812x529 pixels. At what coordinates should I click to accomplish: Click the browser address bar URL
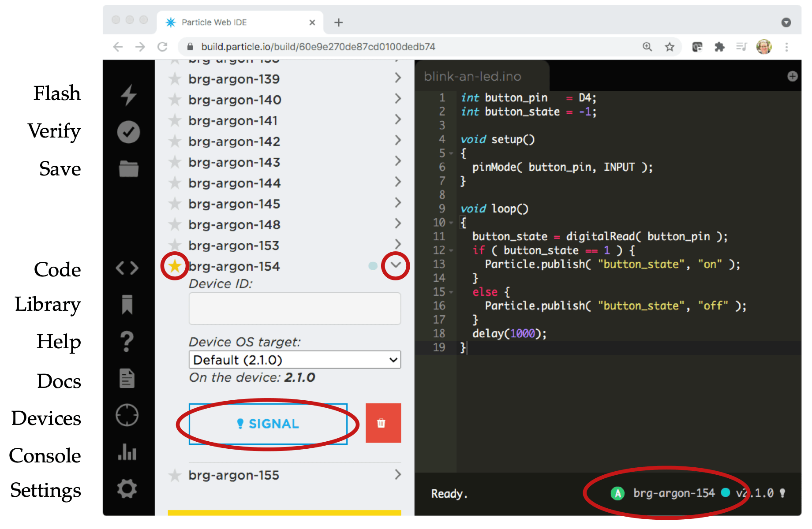coord(318,47)
